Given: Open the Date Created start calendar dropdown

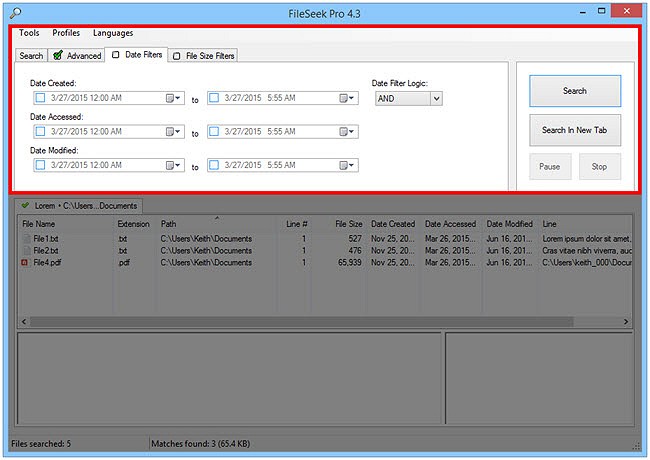Looking at the screenshot, I should coord(173,98).
